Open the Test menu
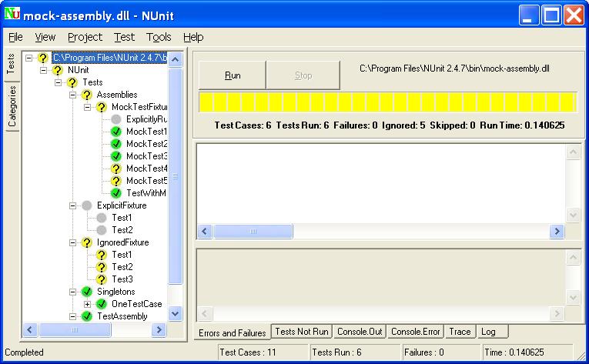 point(124,37)
